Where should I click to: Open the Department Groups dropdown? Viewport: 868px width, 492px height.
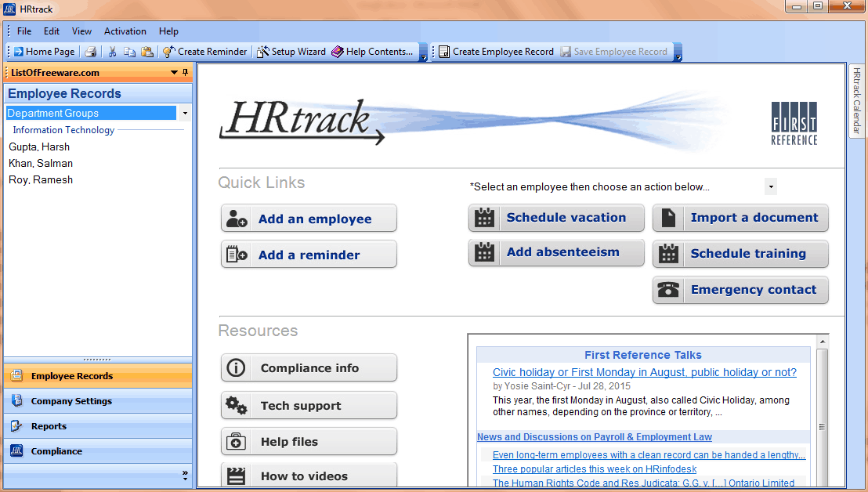click(185, 113)
